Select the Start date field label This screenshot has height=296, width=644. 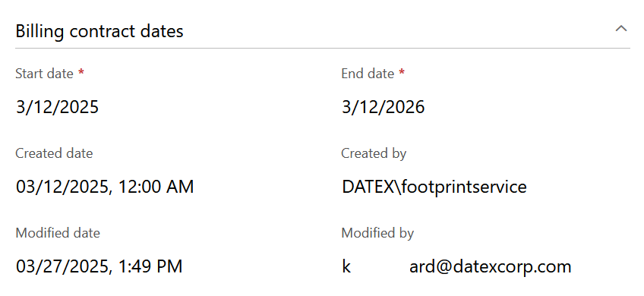click(44, 74)
